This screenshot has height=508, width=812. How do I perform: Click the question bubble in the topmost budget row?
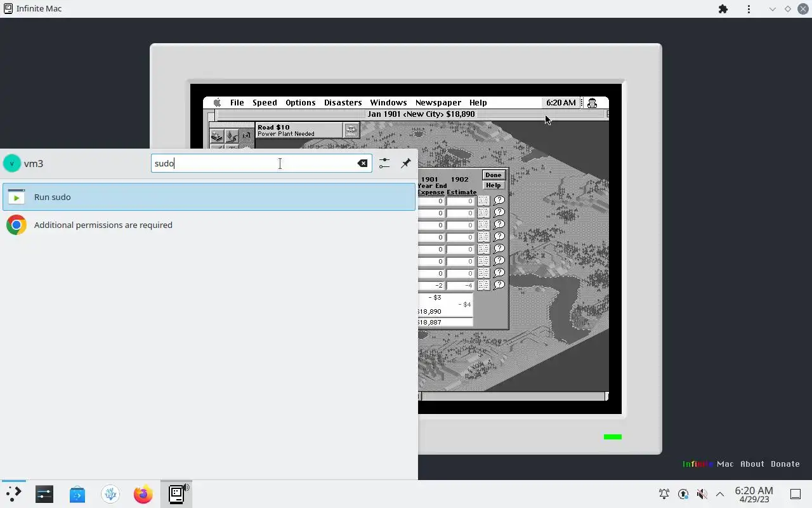[499, 201]
